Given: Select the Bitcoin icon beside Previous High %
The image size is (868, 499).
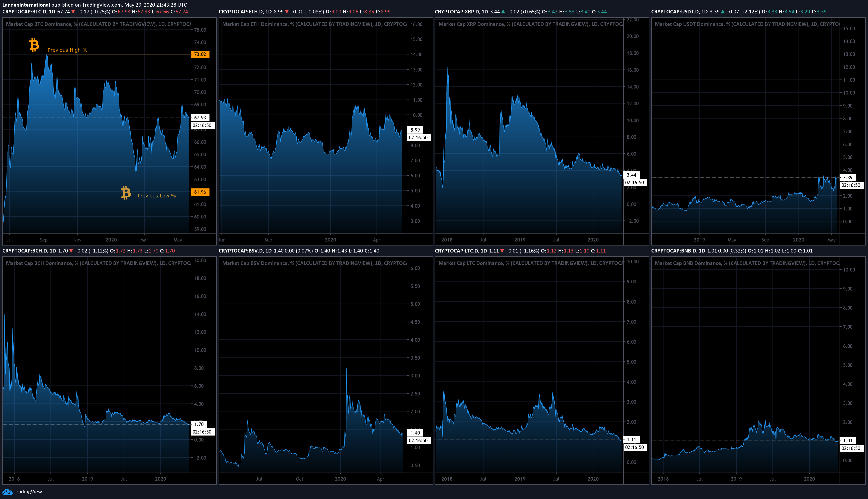Looking at the screenshot, I should 34,45.
